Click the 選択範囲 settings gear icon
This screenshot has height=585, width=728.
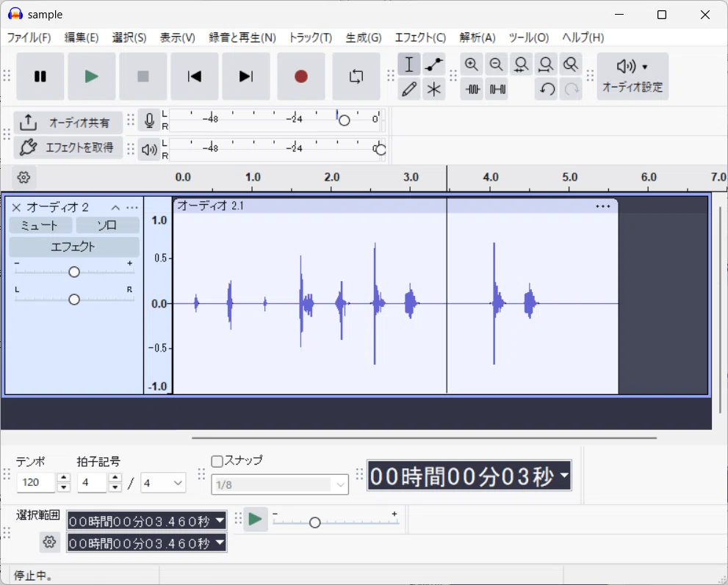click(49, 542)
